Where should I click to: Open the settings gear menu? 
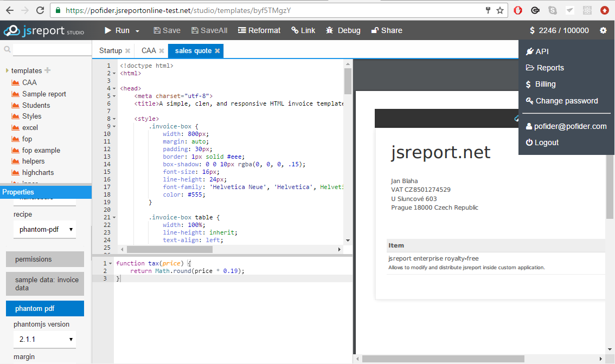[603, 30]
